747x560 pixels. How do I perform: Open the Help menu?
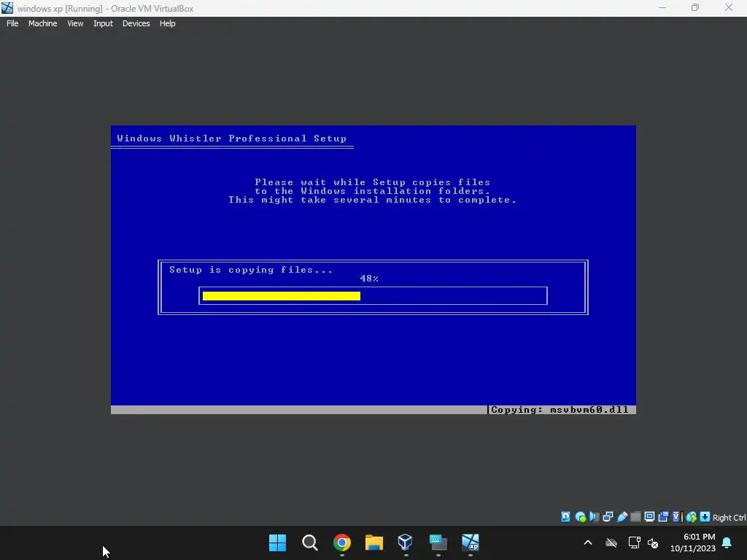click(x=167, y=23)
